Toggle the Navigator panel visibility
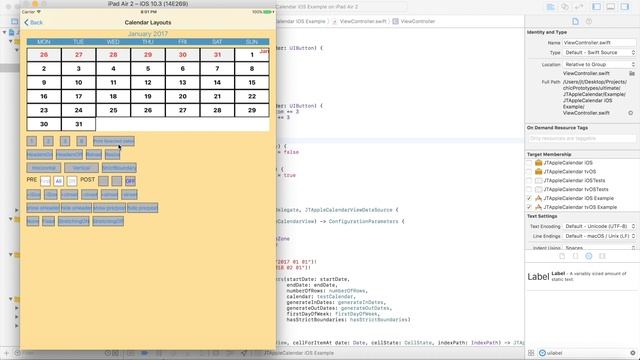The image size is (640, 360). pyautogui.click(x=596, y=7)
